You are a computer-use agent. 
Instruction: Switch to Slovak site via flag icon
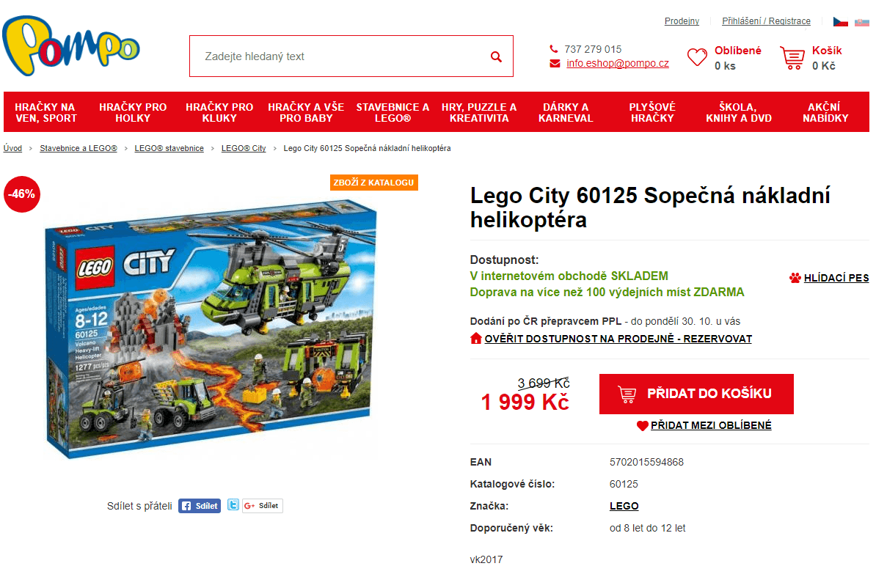(861, 21)
